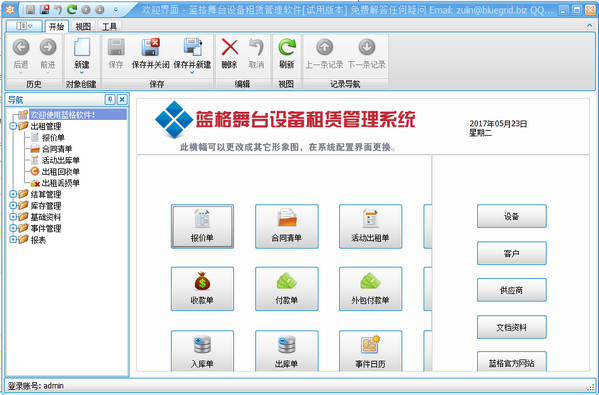
Task: Select 合同清单 in the navigation tree
Action: coord(57,149)
